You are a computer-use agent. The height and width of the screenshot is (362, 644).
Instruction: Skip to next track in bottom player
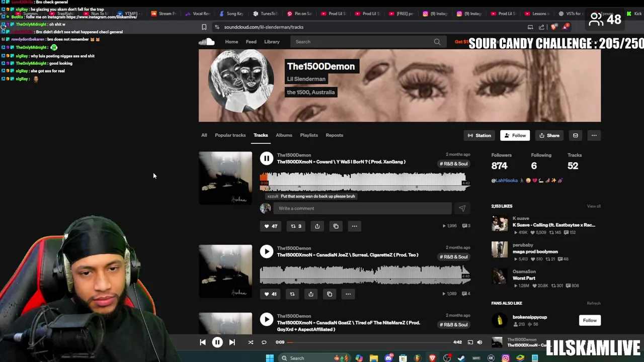pos(232,342)
